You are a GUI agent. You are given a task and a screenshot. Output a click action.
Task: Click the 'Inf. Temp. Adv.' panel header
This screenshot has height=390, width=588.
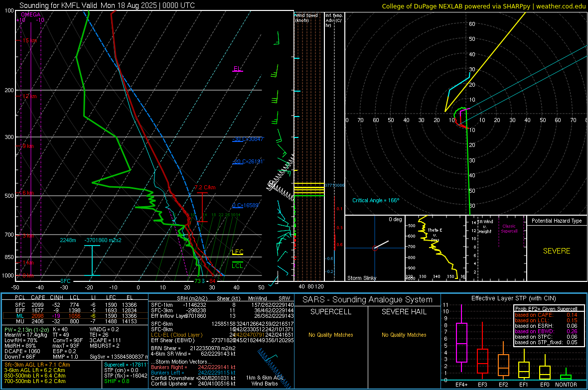coord(334,20)
